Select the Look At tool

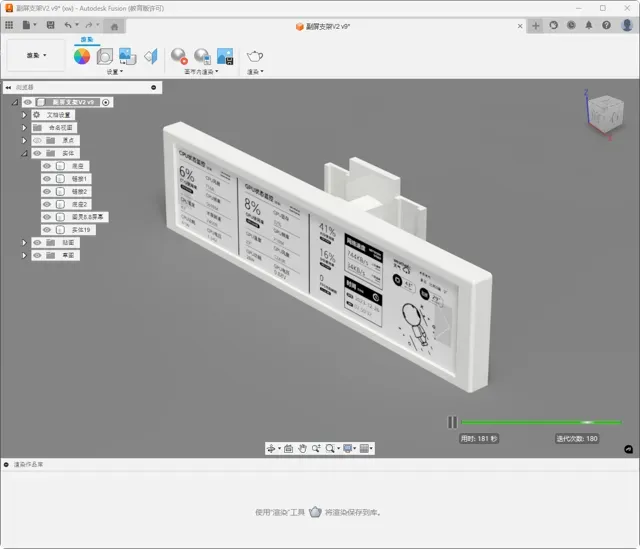(288, 449)
